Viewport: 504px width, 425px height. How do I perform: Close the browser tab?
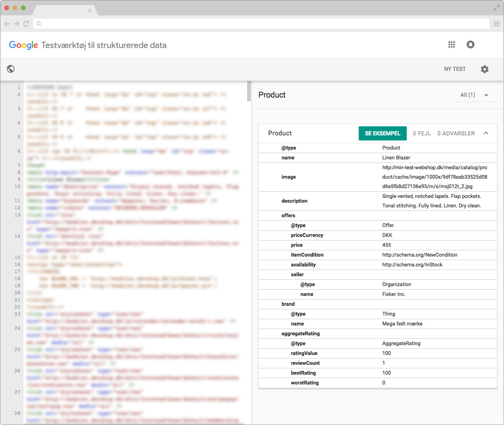pos(90,11)
